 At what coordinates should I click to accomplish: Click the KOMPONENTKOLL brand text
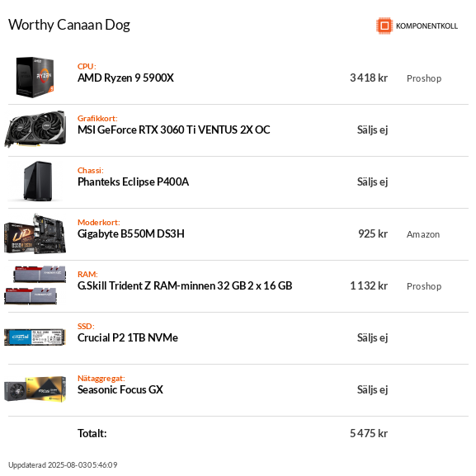click(x=427, y=26)
